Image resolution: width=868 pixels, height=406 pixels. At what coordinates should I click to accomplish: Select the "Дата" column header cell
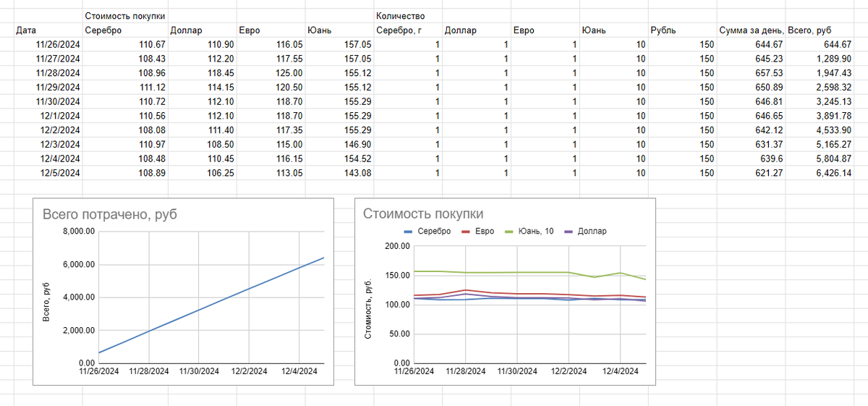coord(48,30)
